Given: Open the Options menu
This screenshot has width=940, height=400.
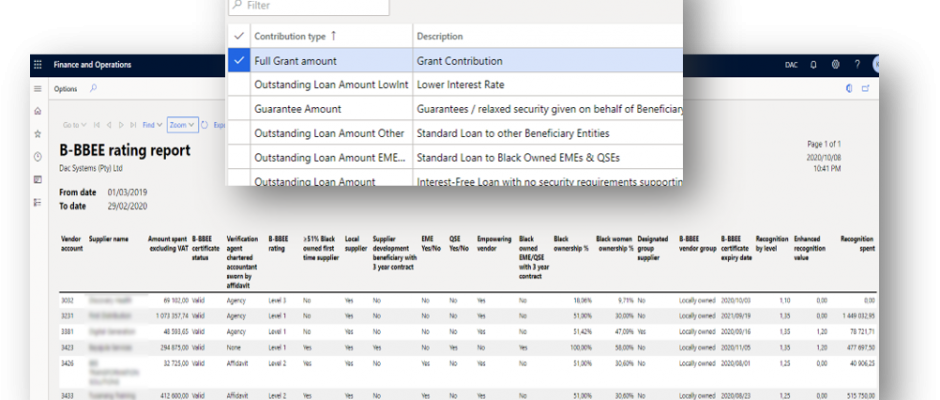Looking at the screenshot, I should [x=65, y=88].
